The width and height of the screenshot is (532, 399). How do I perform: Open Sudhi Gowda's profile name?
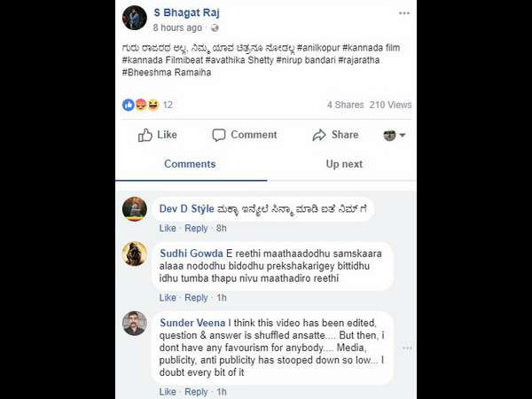[192, 253]
